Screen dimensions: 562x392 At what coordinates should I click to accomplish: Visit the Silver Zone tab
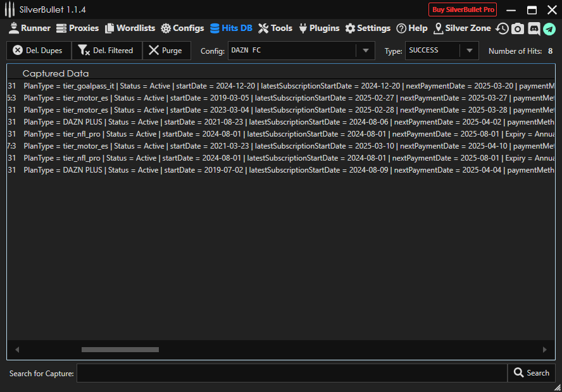[x=462, y=28]
